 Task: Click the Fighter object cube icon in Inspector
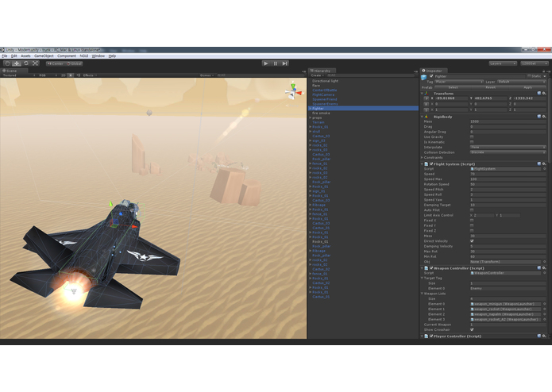click(424, 77)
